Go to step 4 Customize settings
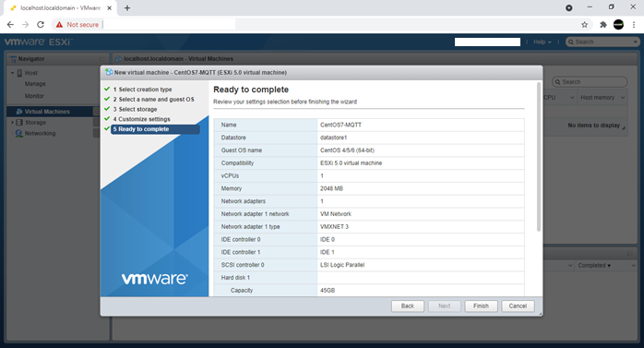Image resolution: width=644 pixels, height=348 pixels. pos(142,119)
